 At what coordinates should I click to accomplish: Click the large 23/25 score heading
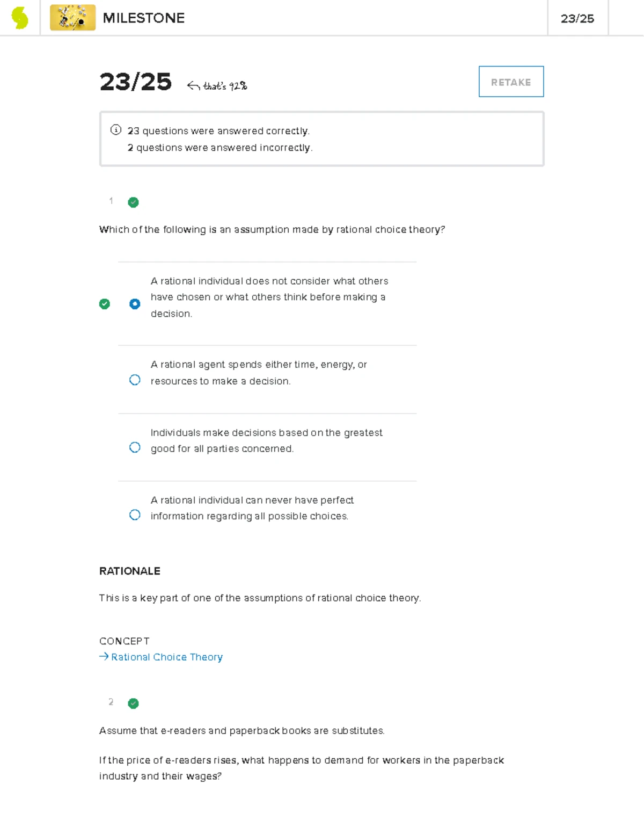136,82
